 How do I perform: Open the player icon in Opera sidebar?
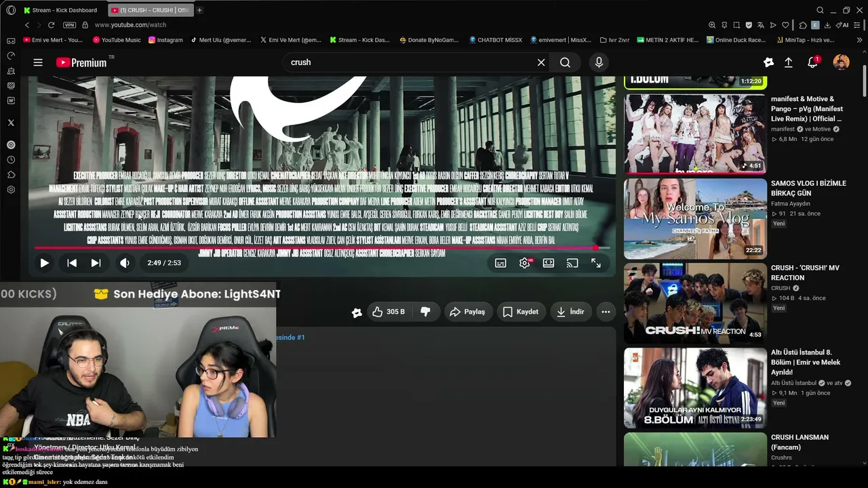click(x=11, y=145)
